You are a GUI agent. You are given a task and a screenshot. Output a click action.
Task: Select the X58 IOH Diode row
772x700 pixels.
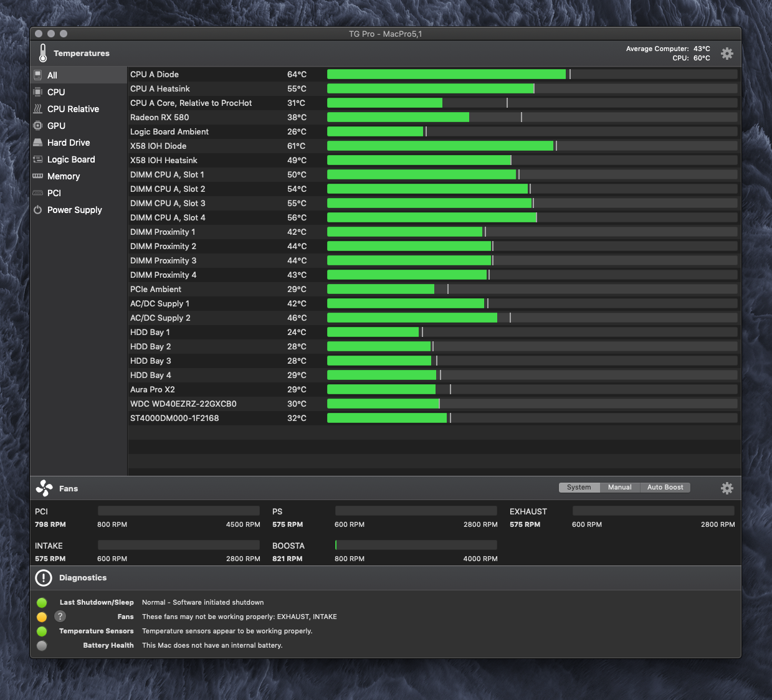[x=434, y=146]
